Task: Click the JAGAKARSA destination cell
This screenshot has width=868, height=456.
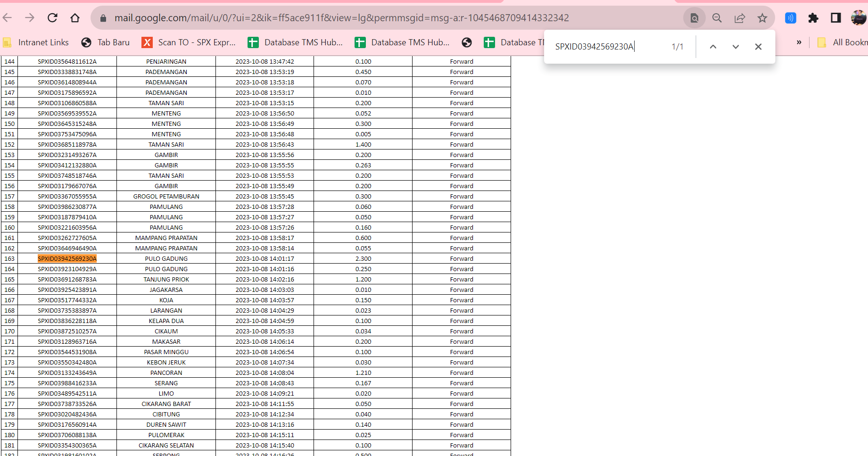Action: tap(166, 290)
